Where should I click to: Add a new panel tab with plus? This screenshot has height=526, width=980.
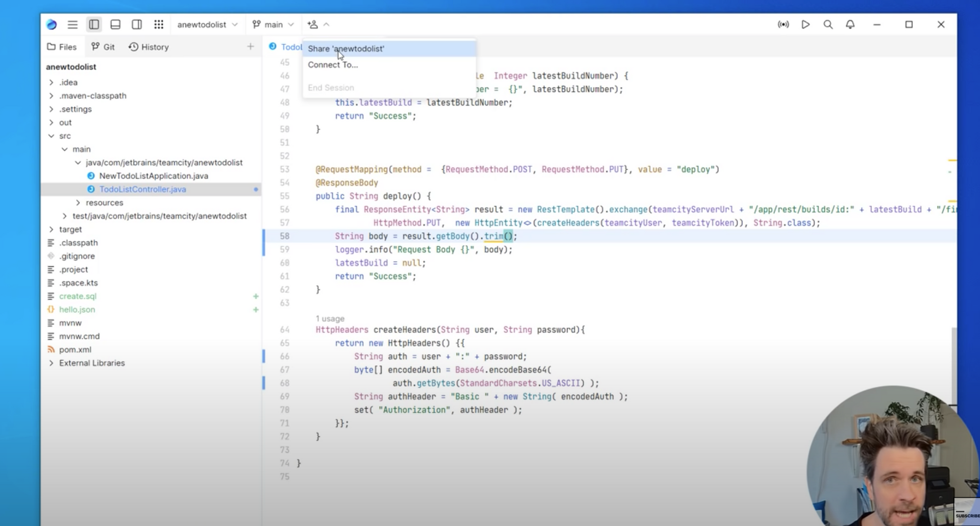(250, 47)
